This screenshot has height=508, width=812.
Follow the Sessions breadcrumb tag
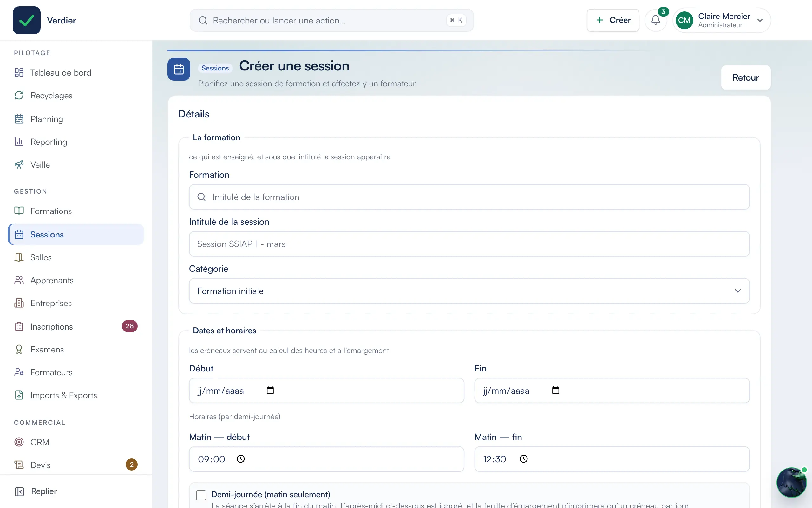coord(215,68)
